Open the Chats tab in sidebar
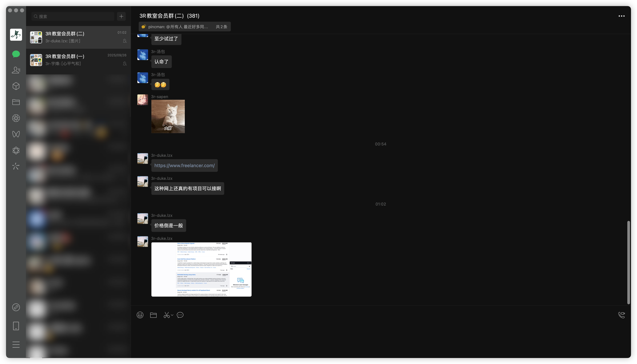Viewport: 637px width, 364px height. [16, 54]
